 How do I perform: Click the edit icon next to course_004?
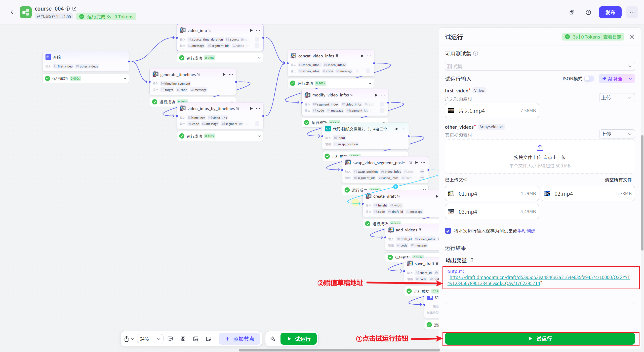74,9
